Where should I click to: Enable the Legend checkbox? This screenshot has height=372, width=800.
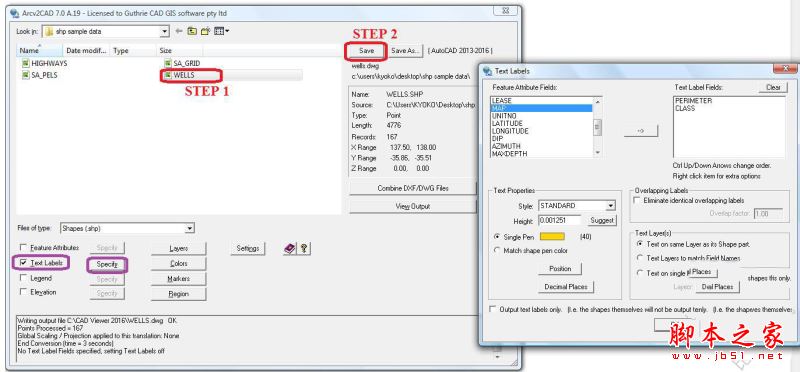pyautogui.click(x=23, y=278)
